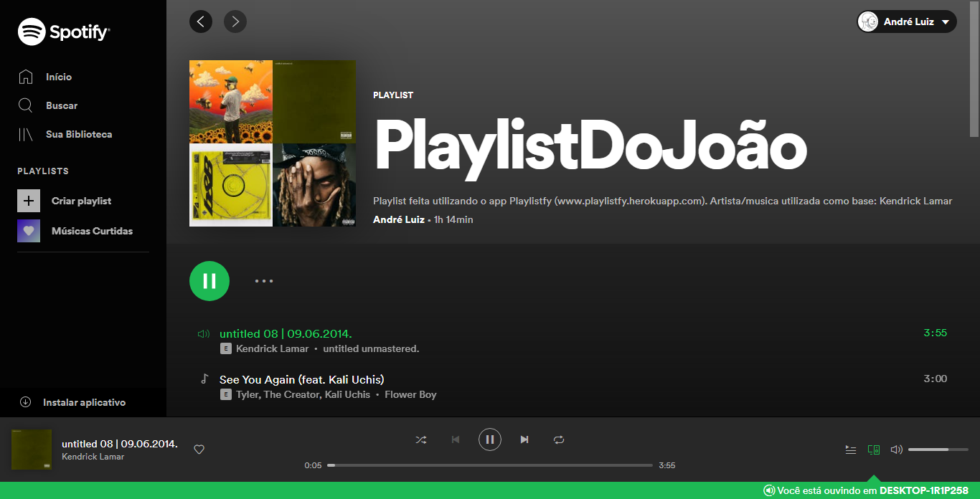This screenshot has width=980, height=499.
Task: Select track untitled 08 | 09.06.2014.
Action: pyautogui.click(x=286, y=333)
